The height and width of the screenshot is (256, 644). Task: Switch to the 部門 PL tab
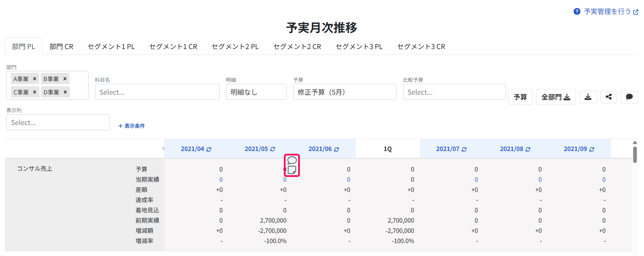point(23,47)
